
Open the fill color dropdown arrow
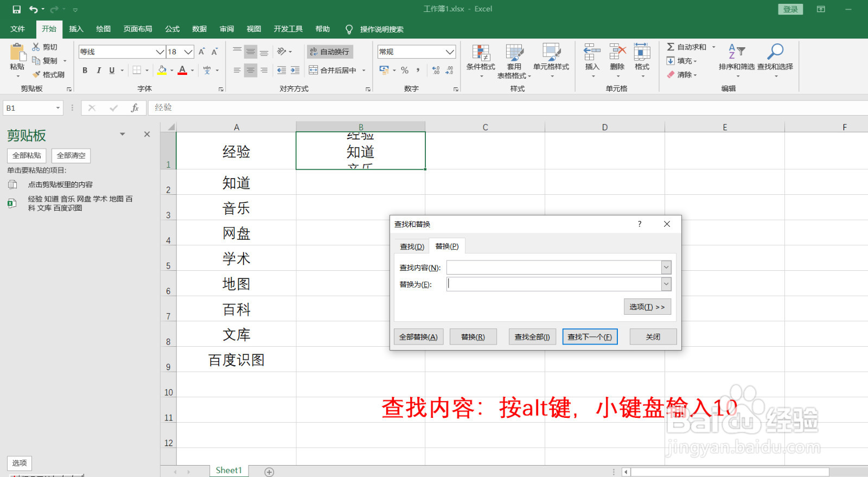coord(171,70)
